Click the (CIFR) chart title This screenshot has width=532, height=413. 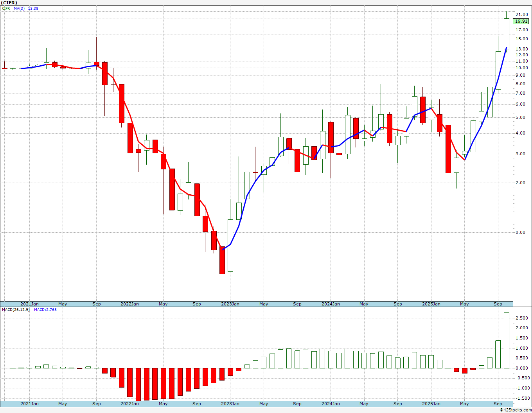tap(9, 3)
